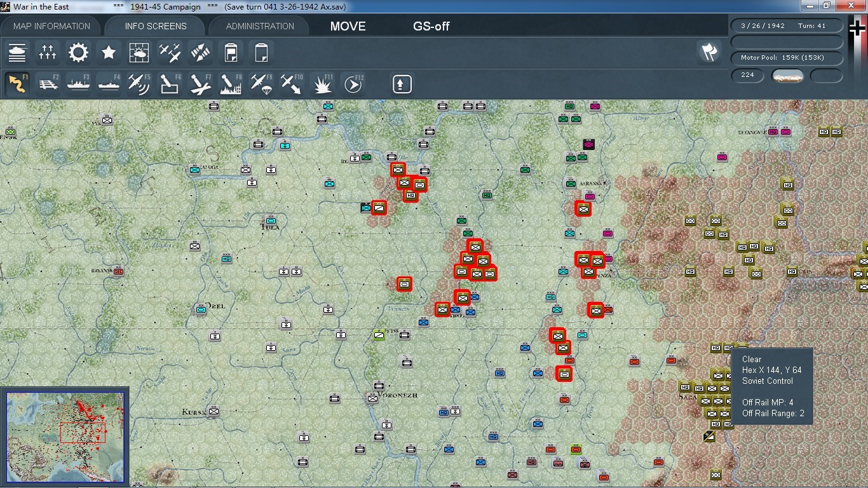868x488 pixels.
Task: Click the 224 value box
Action: (x=748, y=76)
